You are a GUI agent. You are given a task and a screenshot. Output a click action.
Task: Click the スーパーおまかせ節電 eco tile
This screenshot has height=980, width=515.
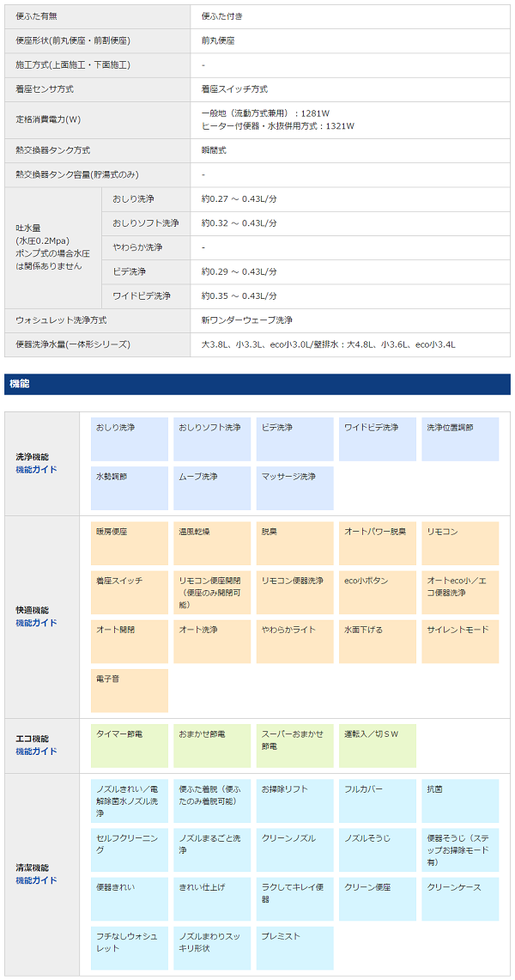pos(294,746)
